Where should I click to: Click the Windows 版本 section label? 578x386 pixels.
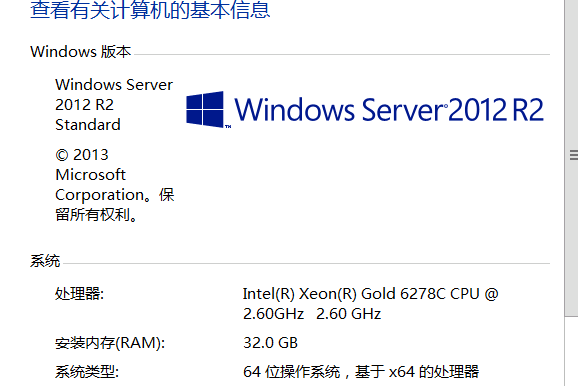(x=80, y=52)
